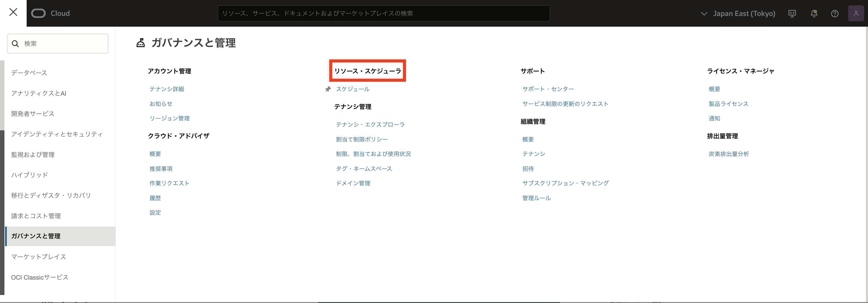Screen dimensions: 868x303
Task: Select ハイブリッド in the side menu
Action: pos(30,175)
